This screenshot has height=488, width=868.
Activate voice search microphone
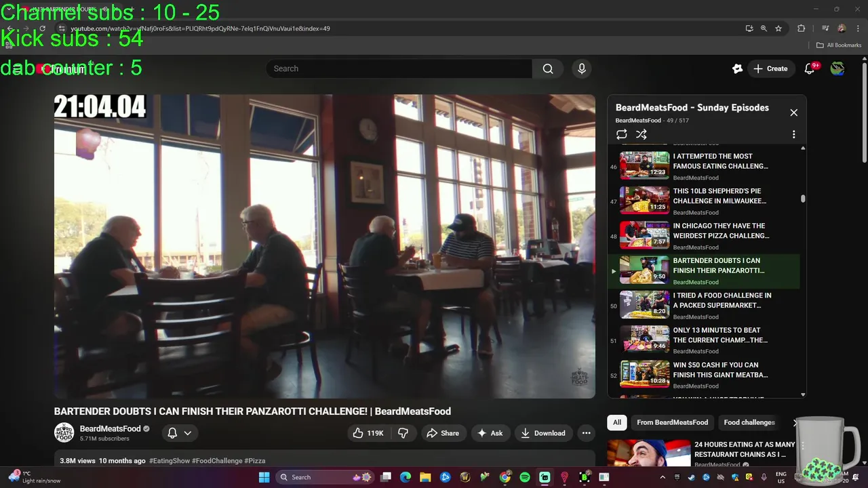pos(581,68)
